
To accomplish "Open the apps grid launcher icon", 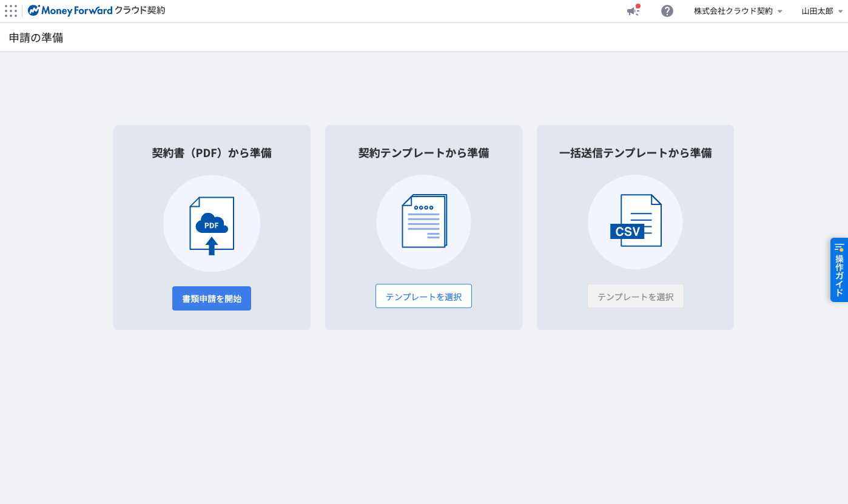I will (x=11, y=11).
